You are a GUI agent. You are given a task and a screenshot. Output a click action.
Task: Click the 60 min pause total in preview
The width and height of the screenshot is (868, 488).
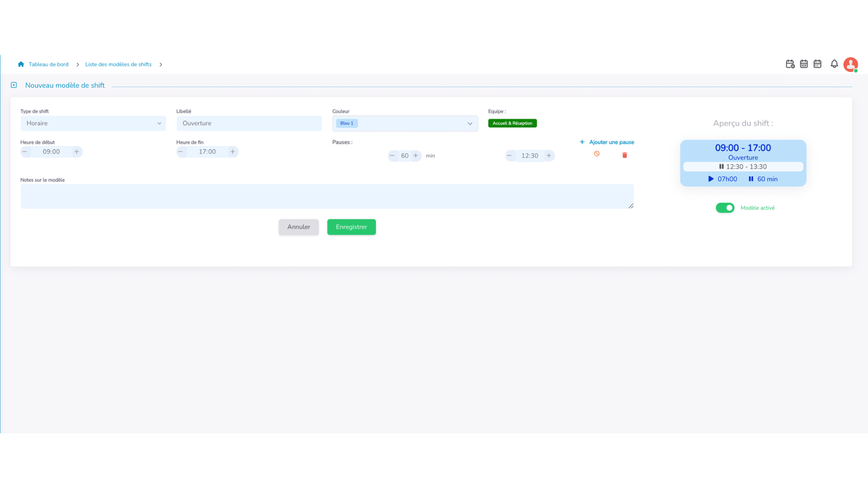[763, 179]
